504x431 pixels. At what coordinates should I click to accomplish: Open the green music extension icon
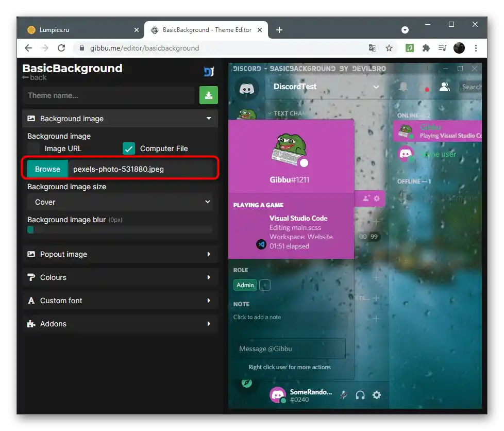pyautogui.click(x=409, y=48)
